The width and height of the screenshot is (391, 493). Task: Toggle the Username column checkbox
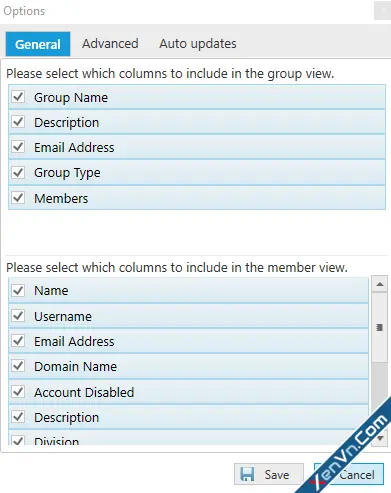pos(18,316)
